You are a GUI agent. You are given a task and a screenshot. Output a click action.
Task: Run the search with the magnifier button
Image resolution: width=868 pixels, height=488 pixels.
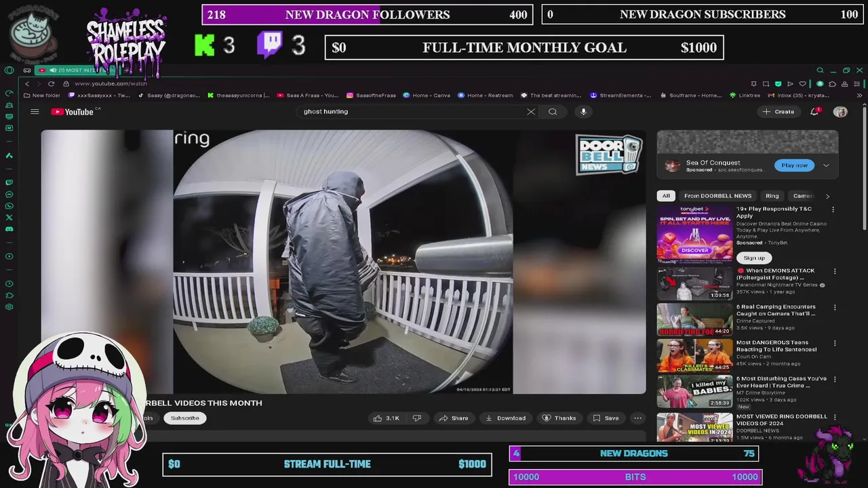coord(553,112)
